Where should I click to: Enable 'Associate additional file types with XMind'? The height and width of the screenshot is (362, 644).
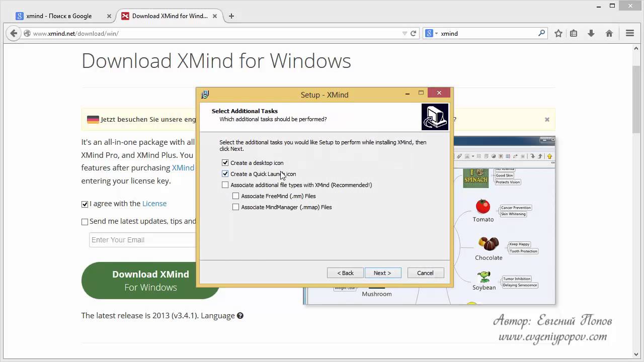pos(225,185)
